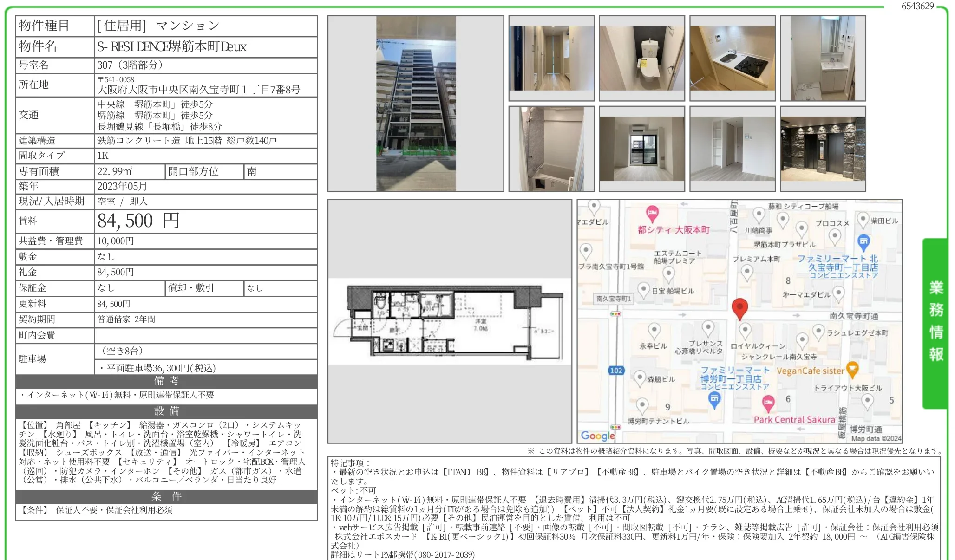Open the kitchen sink and stove photo
The width and height of the screenshot is (955, 560).
[733, 58]
